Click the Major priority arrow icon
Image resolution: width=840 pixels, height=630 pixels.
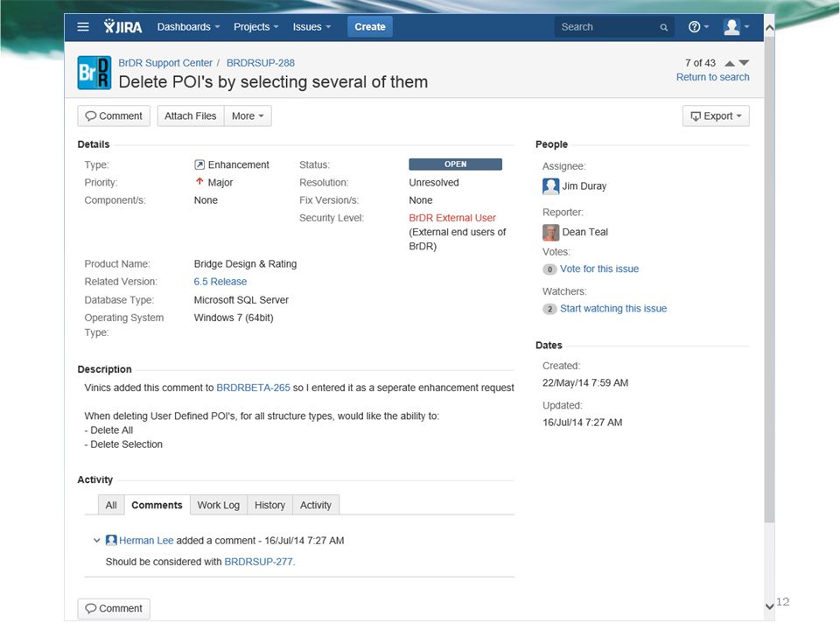(199, 182)
